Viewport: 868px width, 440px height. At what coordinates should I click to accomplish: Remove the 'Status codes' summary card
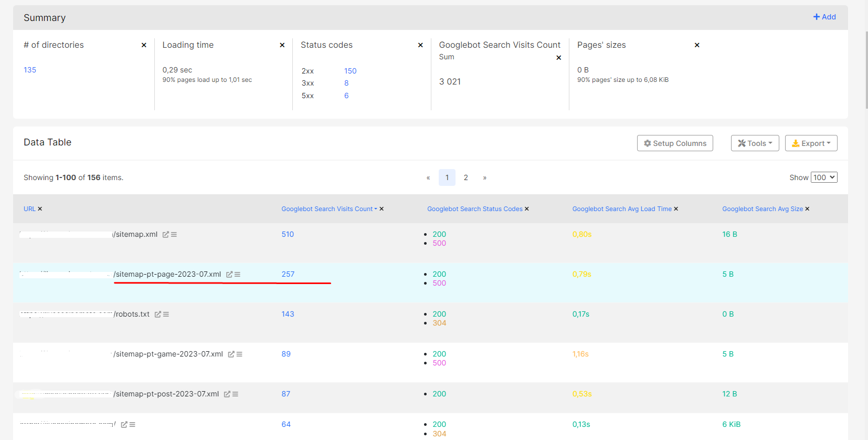tap(420, 45)
